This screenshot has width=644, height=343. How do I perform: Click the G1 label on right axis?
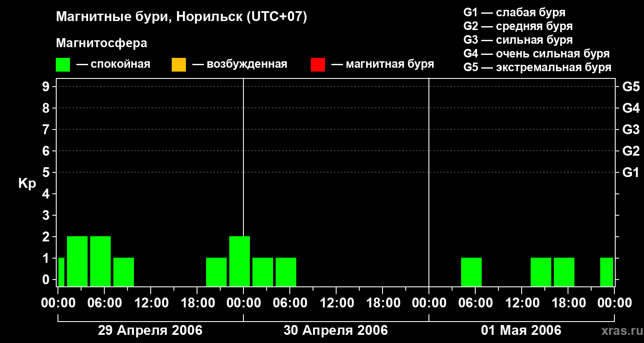pyautogui.click(x=631, y=172)
